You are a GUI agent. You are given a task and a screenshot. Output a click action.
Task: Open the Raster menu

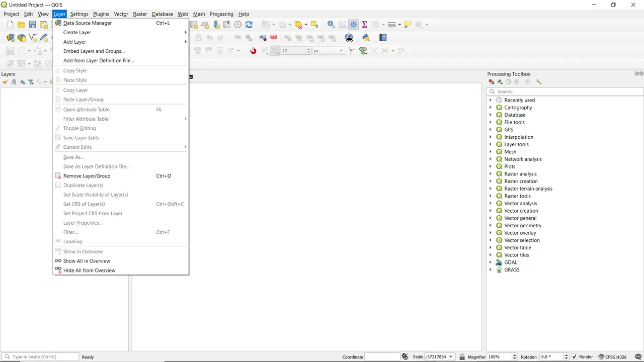click(140, 14)
